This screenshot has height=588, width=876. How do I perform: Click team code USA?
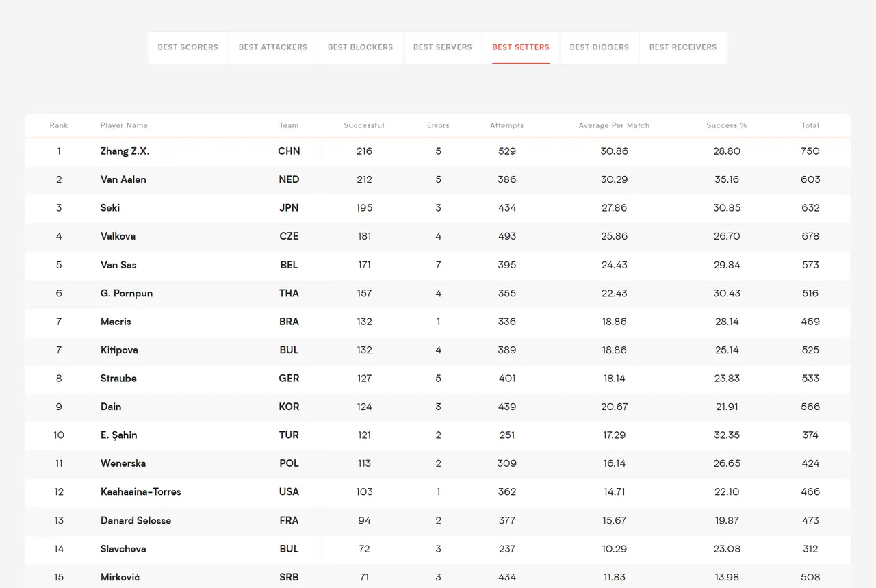pyautogui.click(x=289, y=491)
